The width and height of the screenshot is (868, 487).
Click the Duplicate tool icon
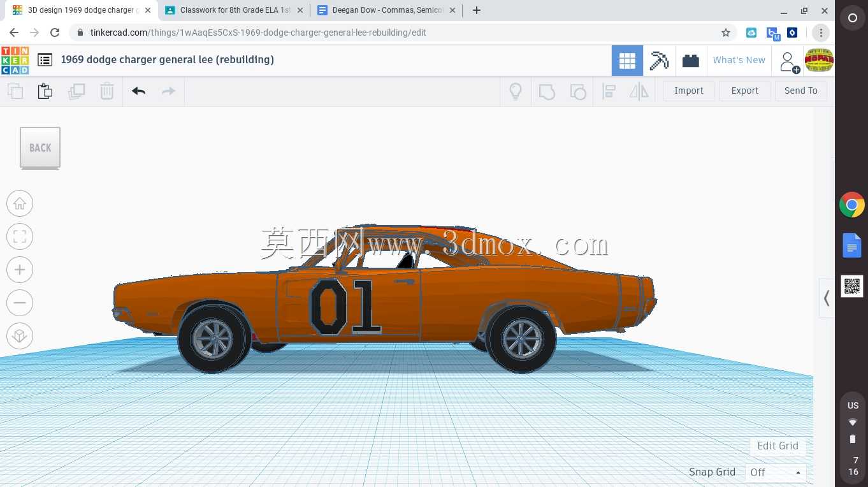pyautogui.click(x=76, y=91)
